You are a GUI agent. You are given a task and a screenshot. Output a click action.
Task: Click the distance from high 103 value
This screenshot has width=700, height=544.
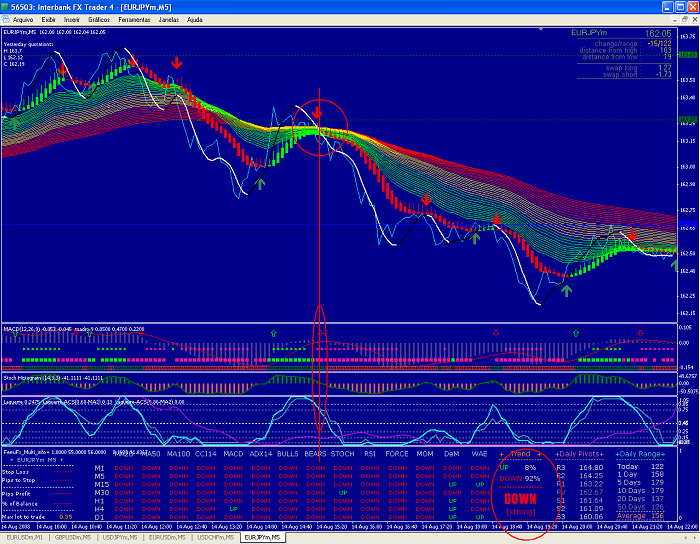666,50
